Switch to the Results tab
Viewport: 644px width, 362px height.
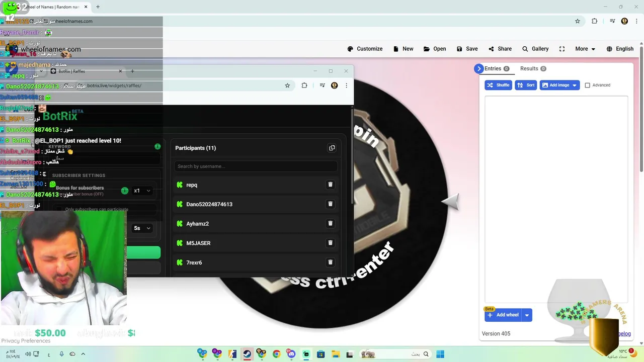[533, 69]
